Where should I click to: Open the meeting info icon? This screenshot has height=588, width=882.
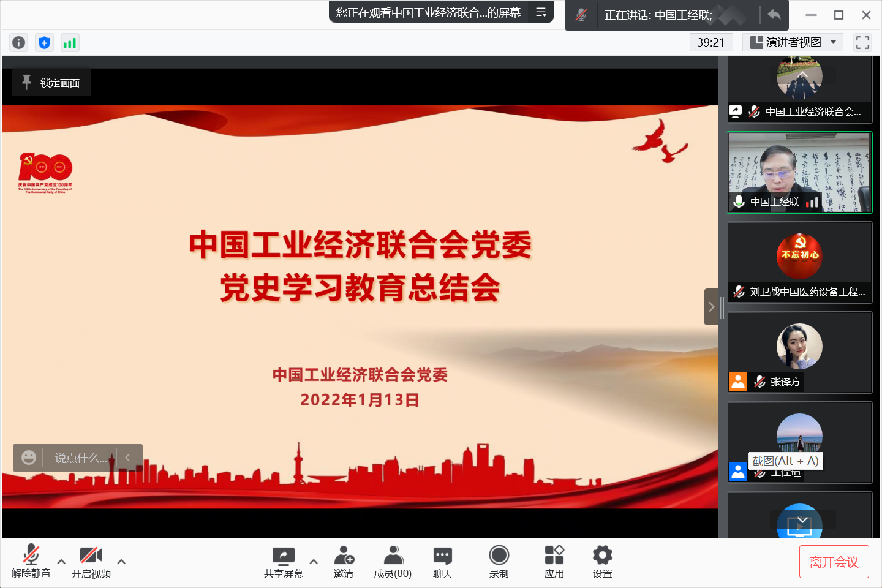[x=19, y=42]
